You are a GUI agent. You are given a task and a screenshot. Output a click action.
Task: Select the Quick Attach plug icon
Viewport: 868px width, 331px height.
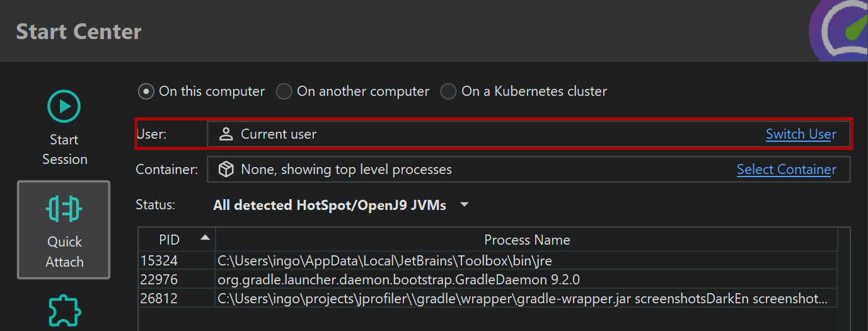pyautogui.click(x=64, y=209)
